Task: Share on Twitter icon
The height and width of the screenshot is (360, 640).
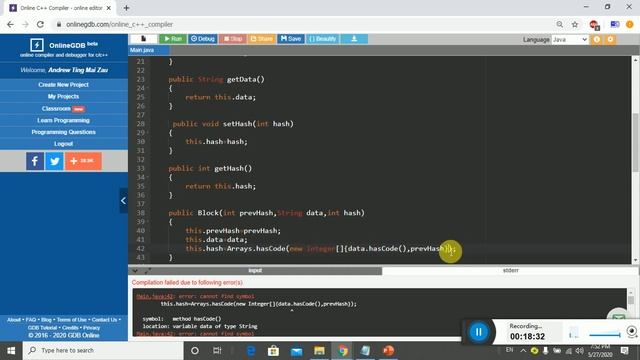Action: click(54, 161)
